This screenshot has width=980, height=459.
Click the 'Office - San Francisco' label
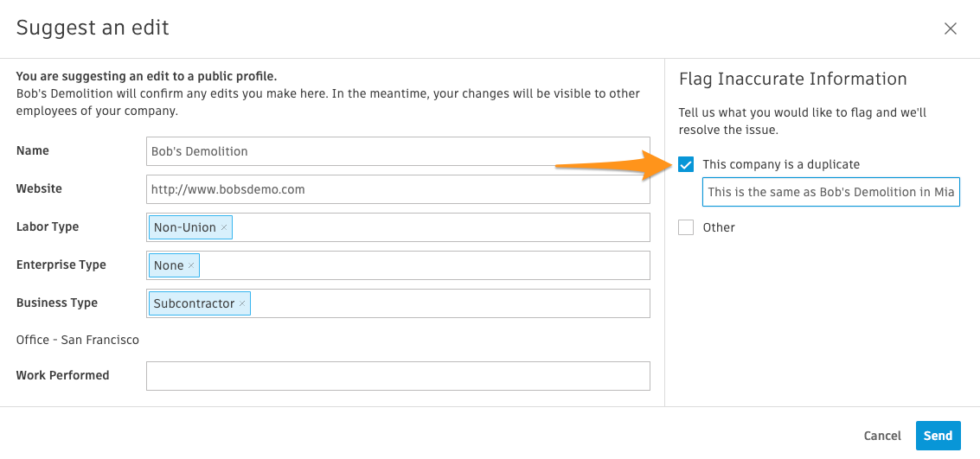pyautogui.click(x=78, y=340)
